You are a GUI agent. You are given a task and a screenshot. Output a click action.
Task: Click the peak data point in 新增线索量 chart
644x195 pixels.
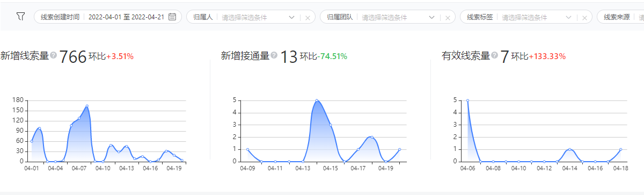click(87, 106)
